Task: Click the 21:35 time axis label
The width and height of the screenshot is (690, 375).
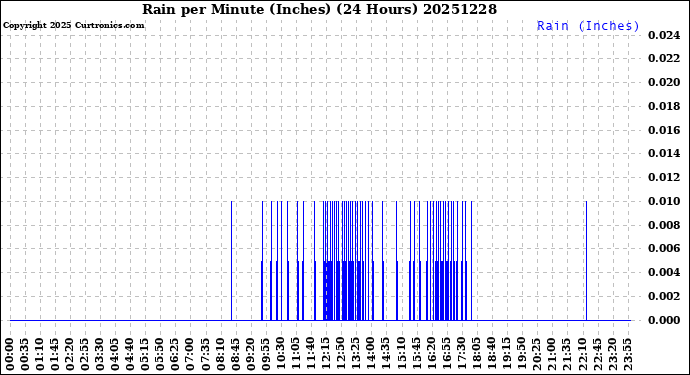Action: tap(567, 355)
